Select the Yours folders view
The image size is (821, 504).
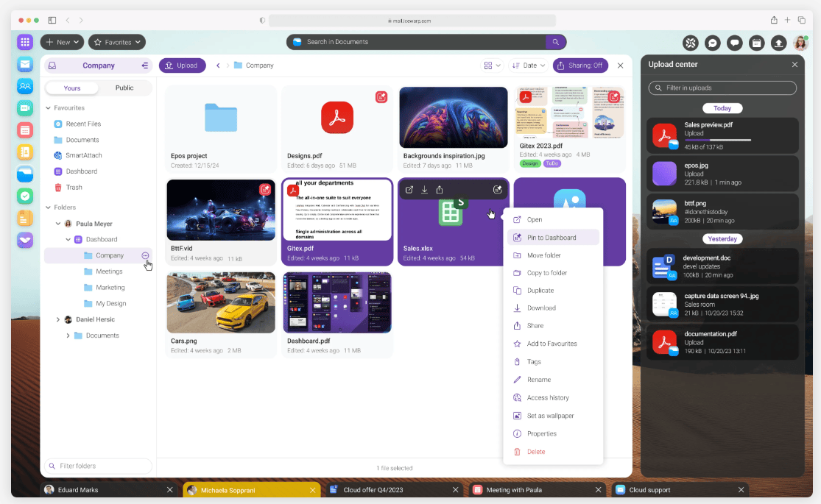[x=72, y=88]
